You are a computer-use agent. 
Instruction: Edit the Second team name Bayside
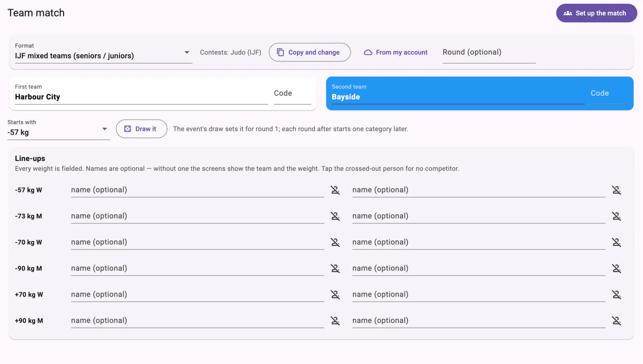[x=458, y=94]
